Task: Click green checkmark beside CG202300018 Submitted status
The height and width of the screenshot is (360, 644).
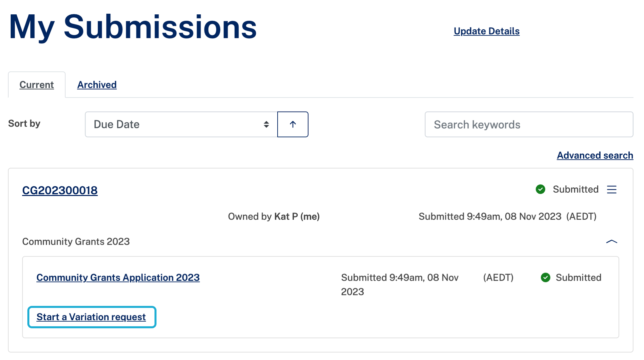Action: 540,189
